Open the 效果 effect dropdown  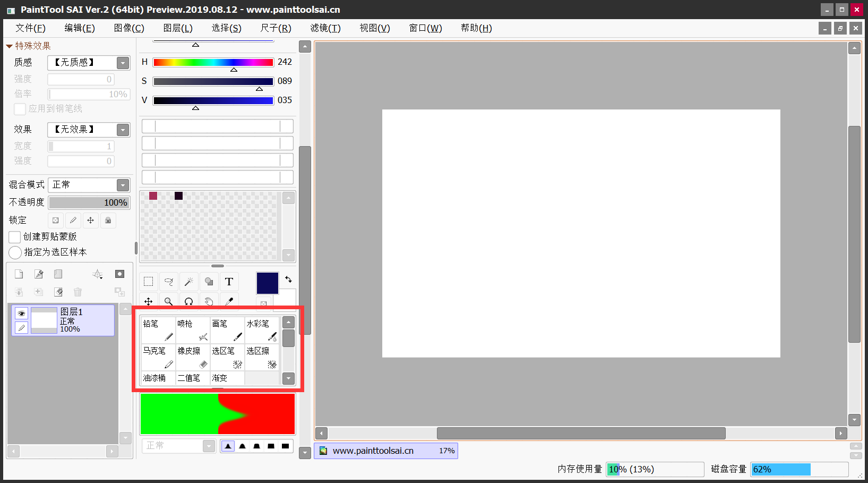point(123,130)
